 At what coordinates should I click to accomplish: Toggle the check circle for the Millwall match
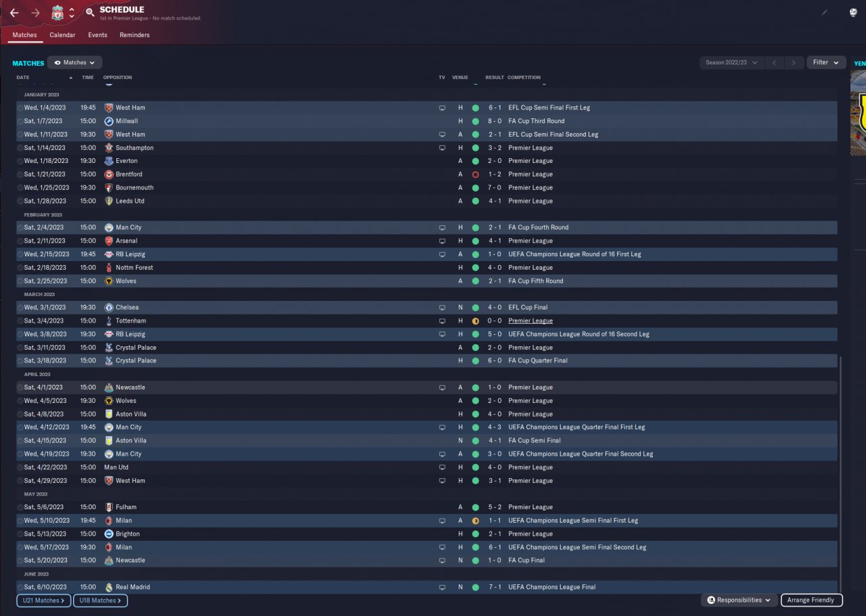point(20,121)
